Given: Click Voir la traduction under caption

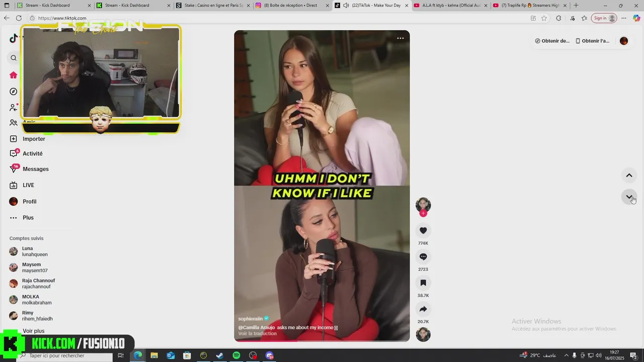Looking at the screenshot, I should (x=258, y=333).
